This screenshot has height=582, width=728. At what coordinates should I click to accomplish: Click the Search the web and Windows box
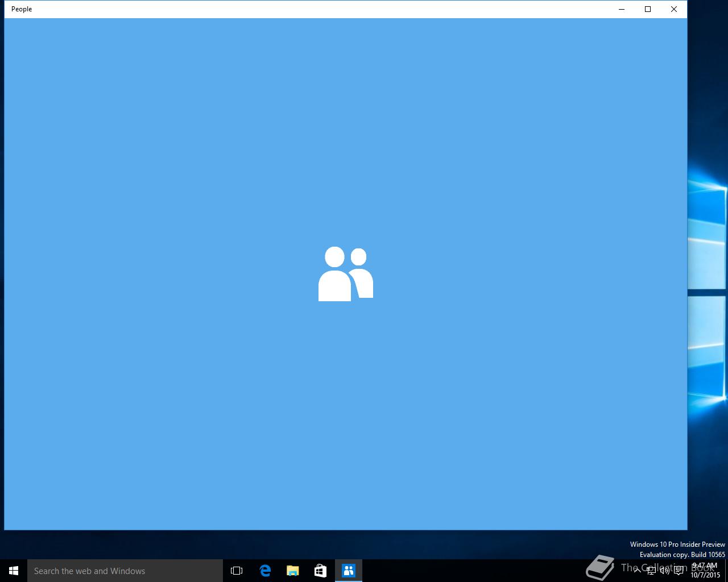tap(125, 571)
